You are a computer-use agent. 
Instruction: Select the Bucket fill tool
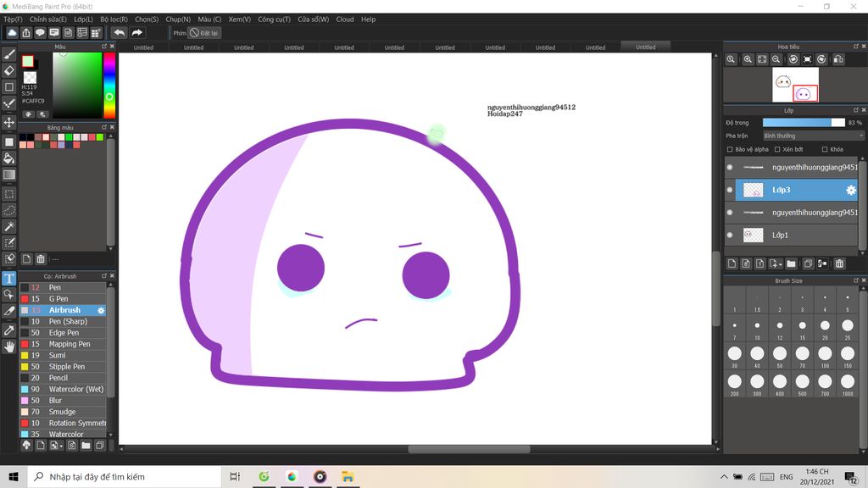pyautogui.click(x=8, y=158)
